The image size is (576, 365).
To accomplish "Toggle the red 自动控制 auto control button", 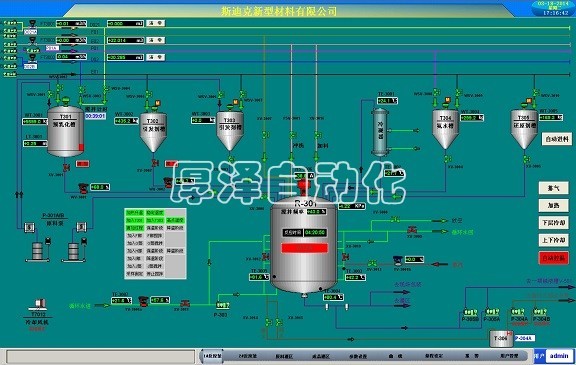I will pos(554,258).
